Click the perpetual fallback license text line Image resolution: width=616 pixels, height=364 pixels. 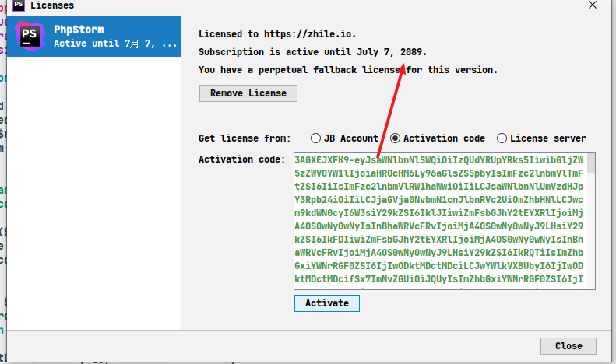[348, 70]
